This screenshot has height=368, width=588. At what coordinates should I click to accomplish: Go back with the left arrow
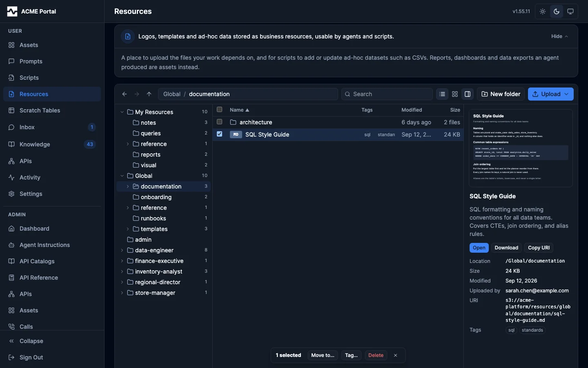coord(125,94)
